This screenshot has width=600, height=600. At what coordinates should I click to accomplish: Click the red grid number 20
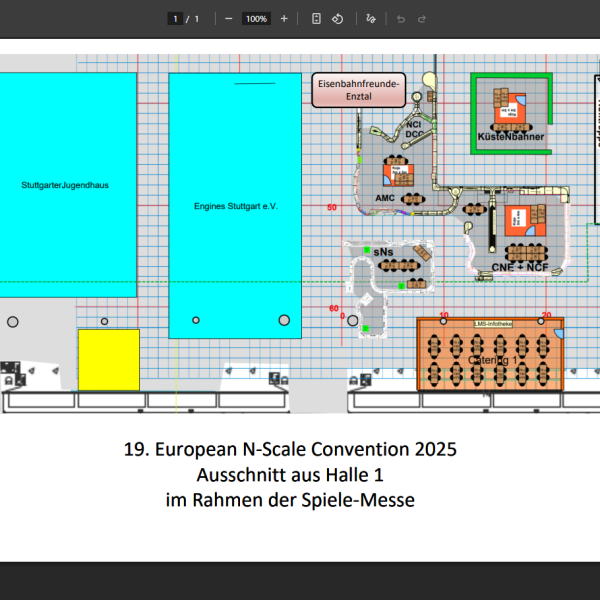coord(546,315)
